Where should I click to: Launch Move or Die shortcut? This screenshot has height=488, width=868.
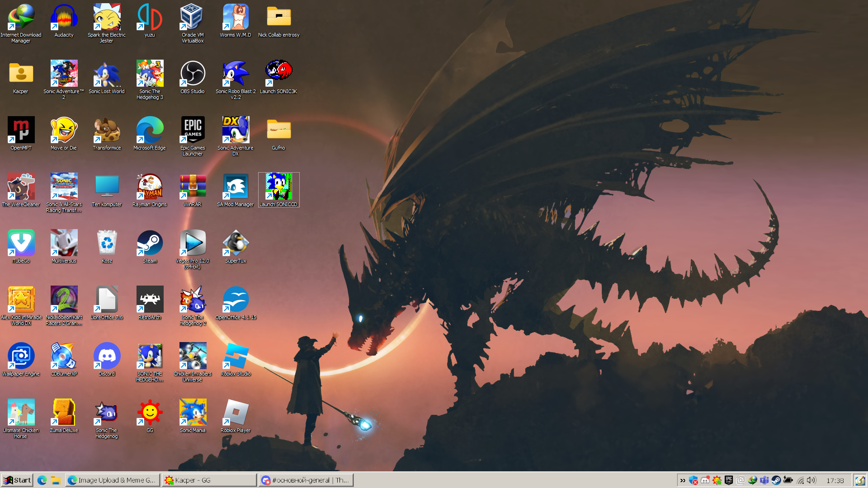click(64, 134)
